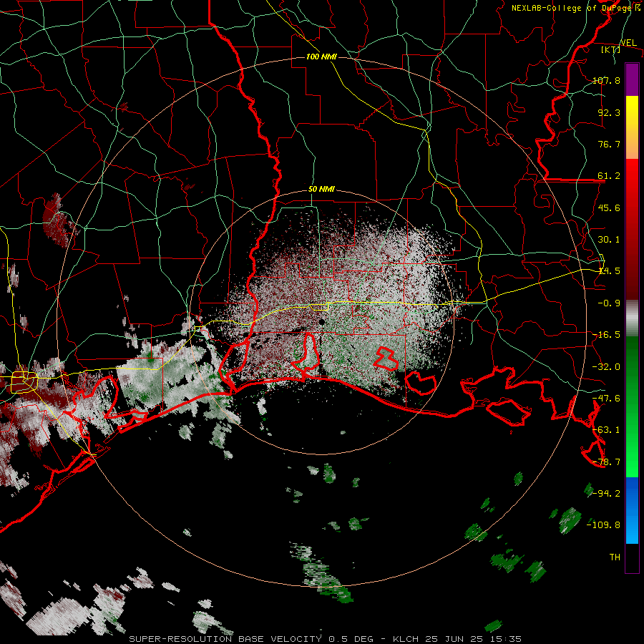Select the -32.0 velocity scale value
The image size is (644, 644).
607,366
